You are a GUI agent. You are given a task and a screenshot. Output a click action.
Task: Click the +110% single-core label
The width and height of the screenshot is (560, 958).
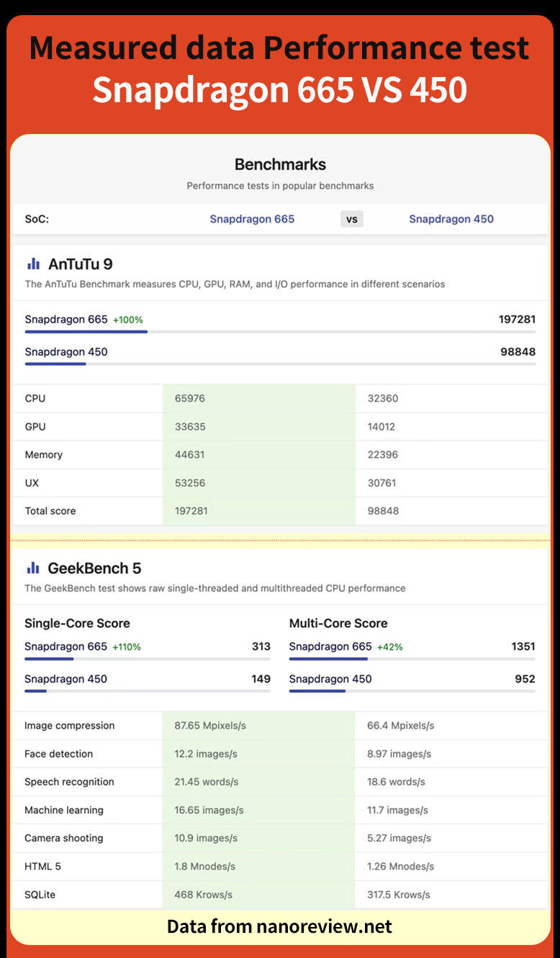click(127, 647)
